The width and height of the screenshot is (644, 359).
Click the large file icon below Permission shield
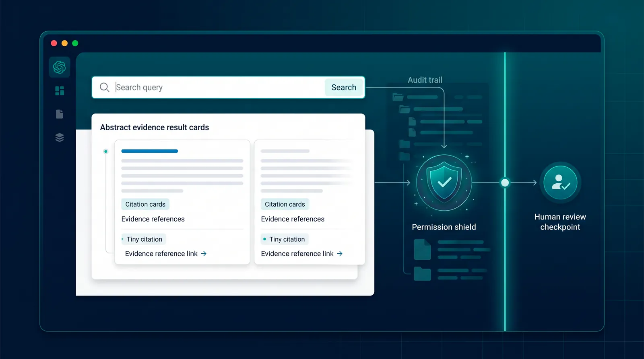[x=422, y=250]
